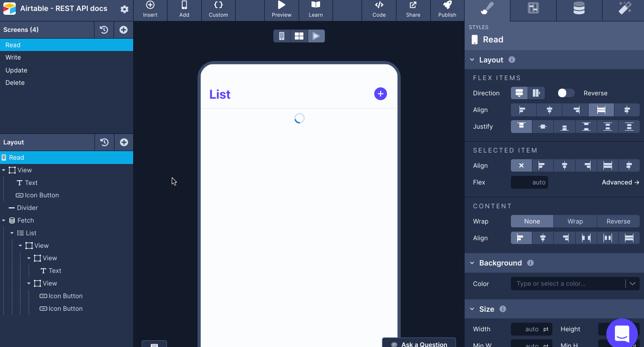This screenshot has height=347, width=644.
Task: Click the purple plus button in phone preview
Action: tap(380, 94)
